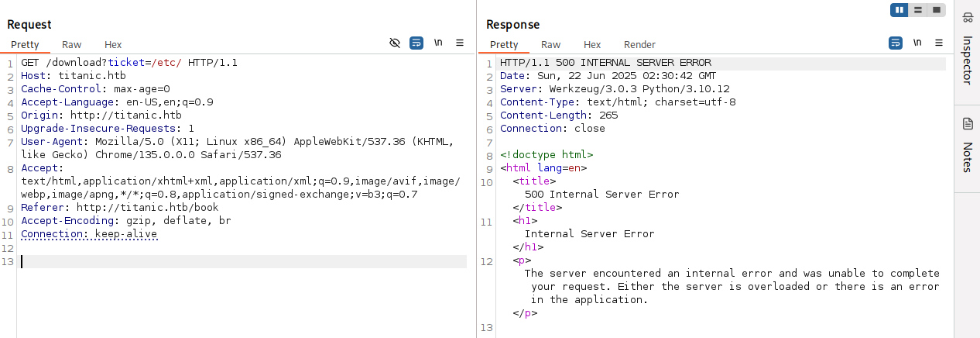Click the Notes sidebar icon

pos(968,124)
